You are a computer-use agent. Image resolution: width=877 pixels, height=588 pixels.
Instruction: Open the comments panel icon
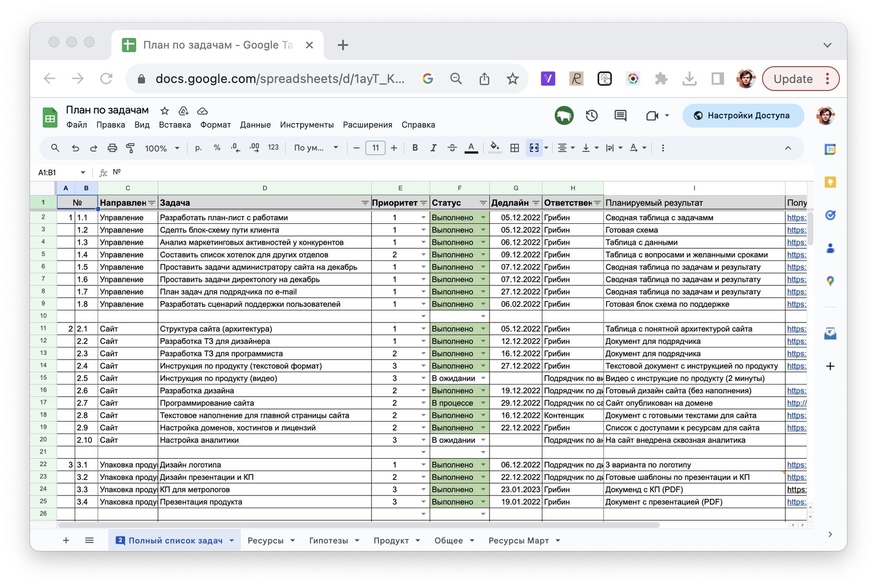(x=620, y=116)
